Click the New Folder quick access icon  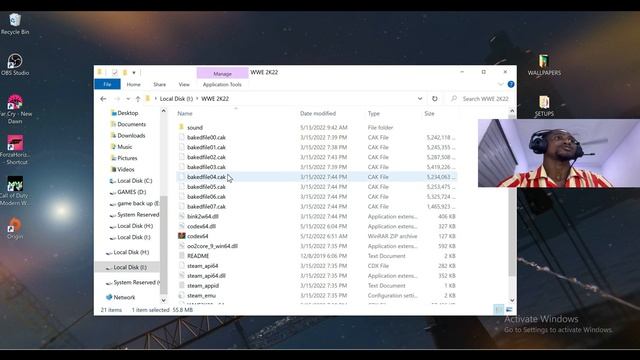[x=124, y=72]
